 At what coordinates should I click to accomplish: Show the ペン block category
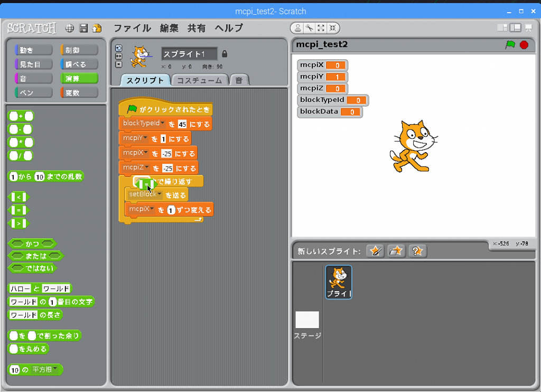tap(34, 92)
